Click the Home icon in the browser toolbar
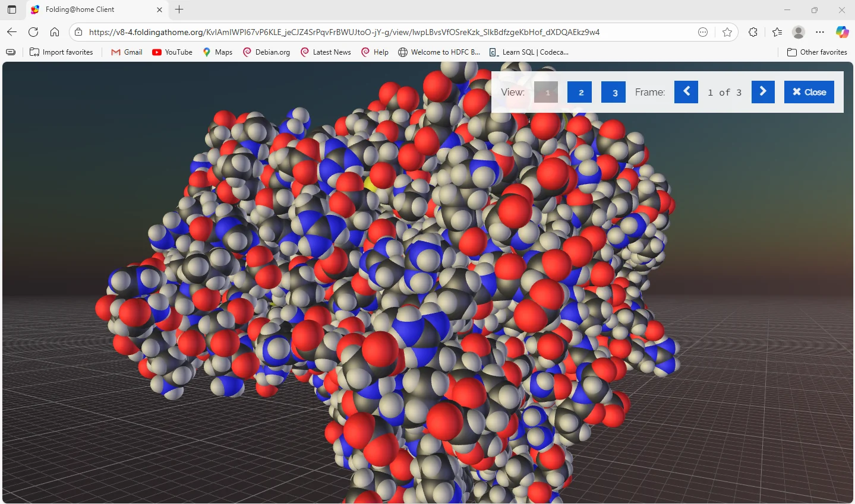855x504 pixels. click(x=55, y=32)
